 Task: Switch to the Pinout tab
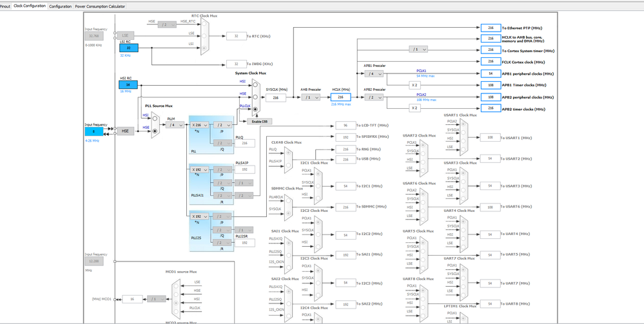pyautogui.click(x=5, y=6)
